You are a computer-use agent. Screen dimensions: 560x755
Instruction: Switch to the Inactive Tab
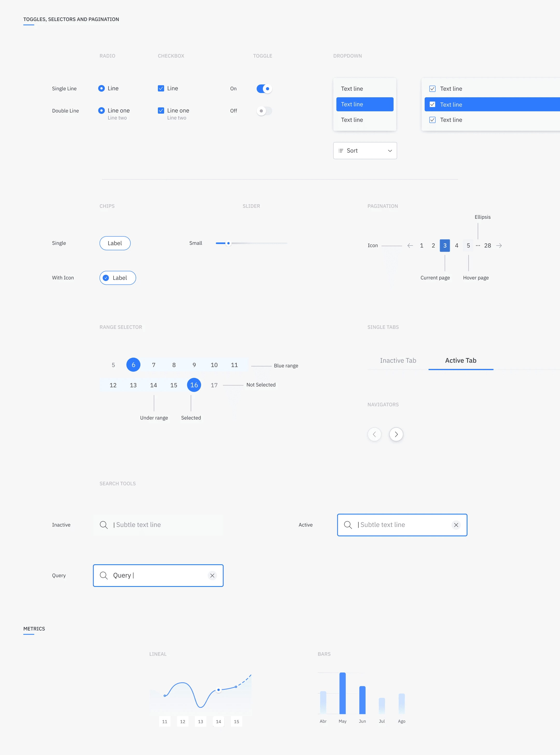click(x=398, y=361)
